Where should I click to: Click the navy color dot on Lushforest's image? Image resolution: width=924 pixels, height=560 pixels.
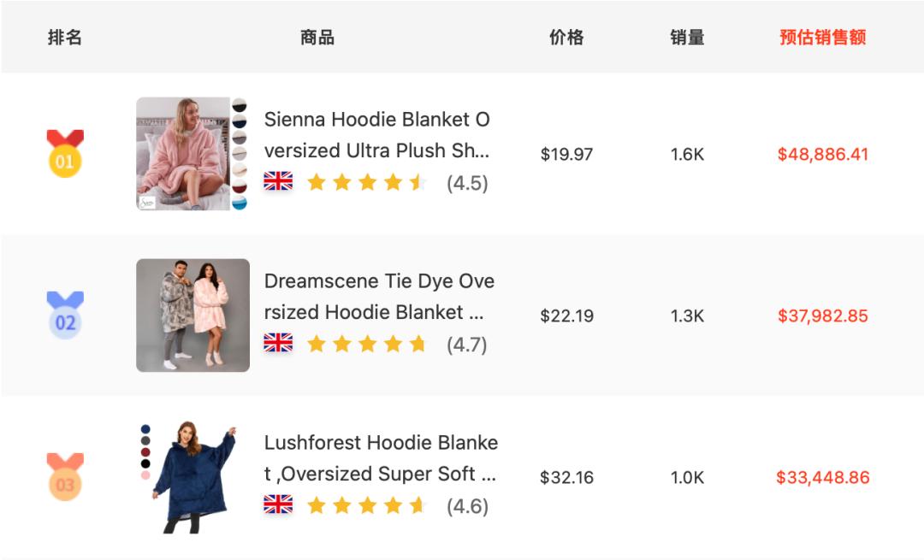[145, 429]
